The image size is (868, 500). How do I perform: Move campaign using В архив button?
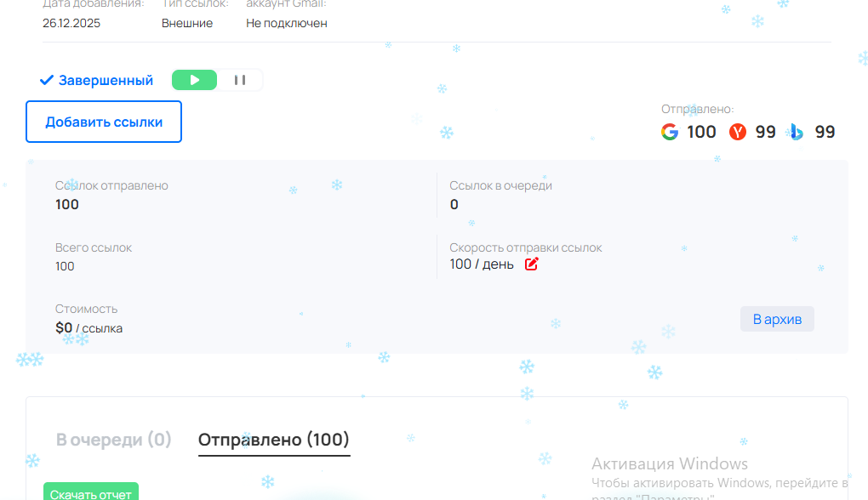tap(777, 319)
